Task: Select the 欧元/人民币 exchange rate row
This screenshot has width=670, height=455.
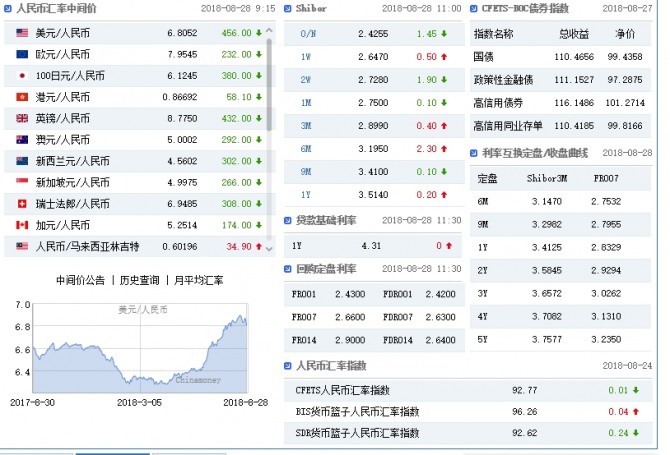Action: tap(62, 53)
